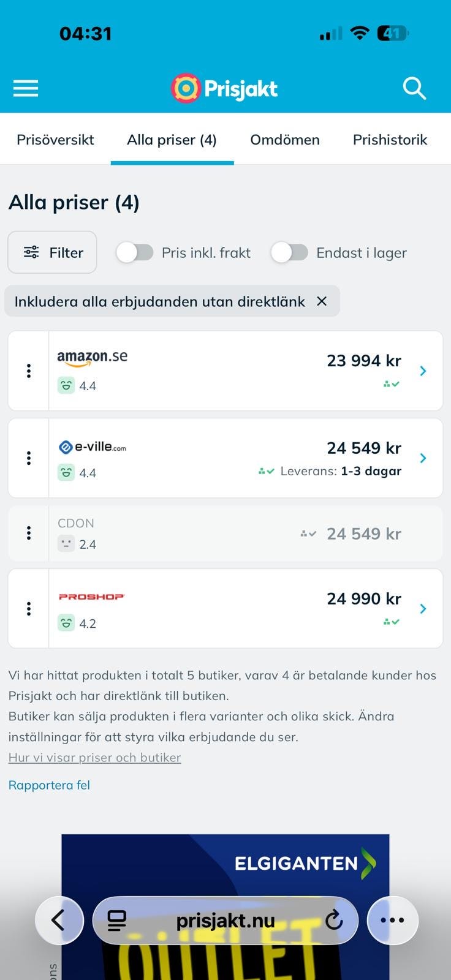The image size is (451, 980).
Task: Open the Proshop offer chevron
Action: point(423,608)
